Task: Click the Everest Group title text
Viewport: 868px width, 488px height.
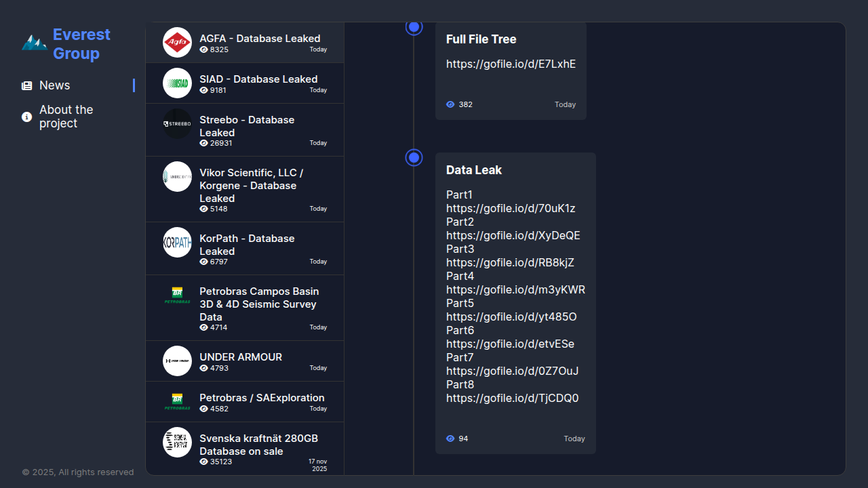Action: pyautogui.click(x=81, y=44)
